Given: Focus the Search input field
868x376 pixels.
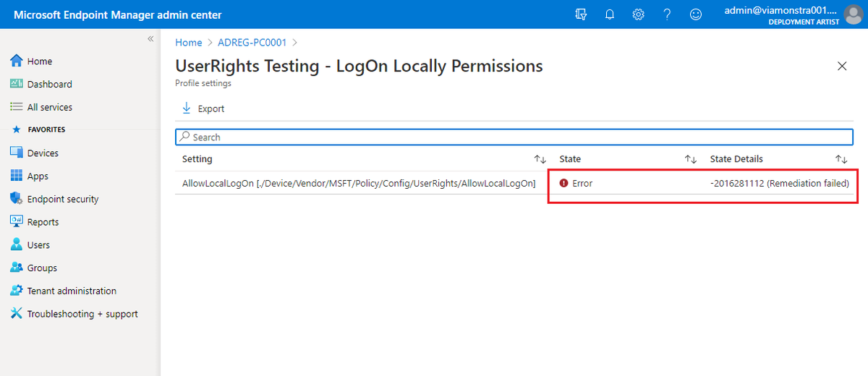Looking at the screenshot, I should pos(514,137).
